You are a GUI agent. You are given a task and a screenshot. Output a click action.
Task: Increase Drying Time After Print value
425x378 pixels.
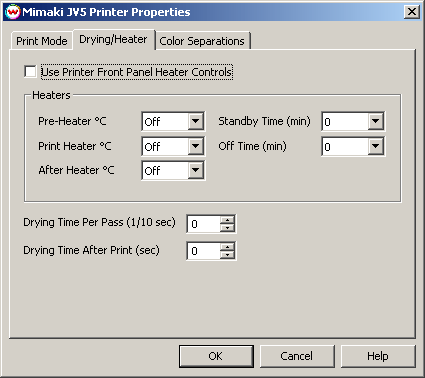pos(227,247)
